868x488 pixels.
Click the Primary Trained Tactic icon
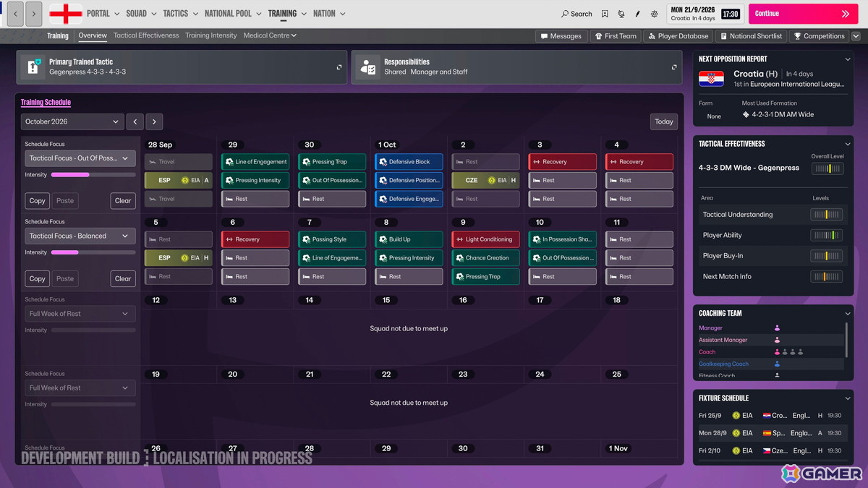point(33,67)
